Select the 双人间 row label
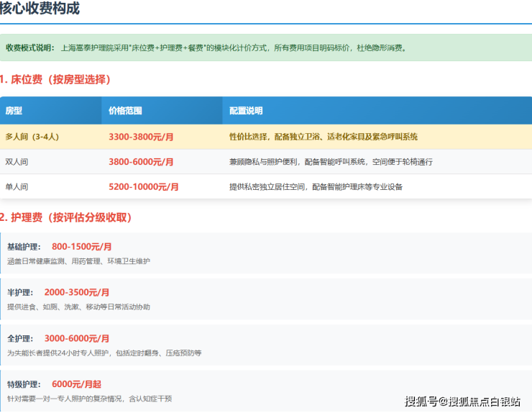Screen dimensions: 532x413 click(x=17, y=162)
